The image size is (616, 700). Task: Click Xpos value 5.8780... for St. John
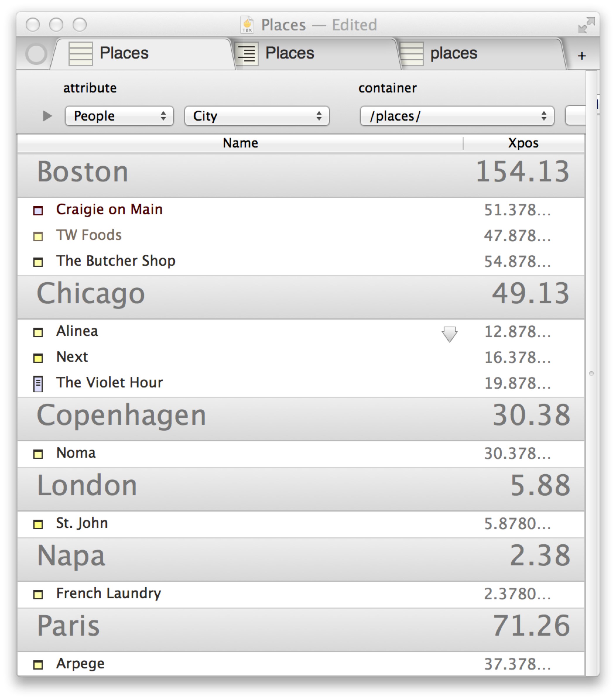(517, 524)
